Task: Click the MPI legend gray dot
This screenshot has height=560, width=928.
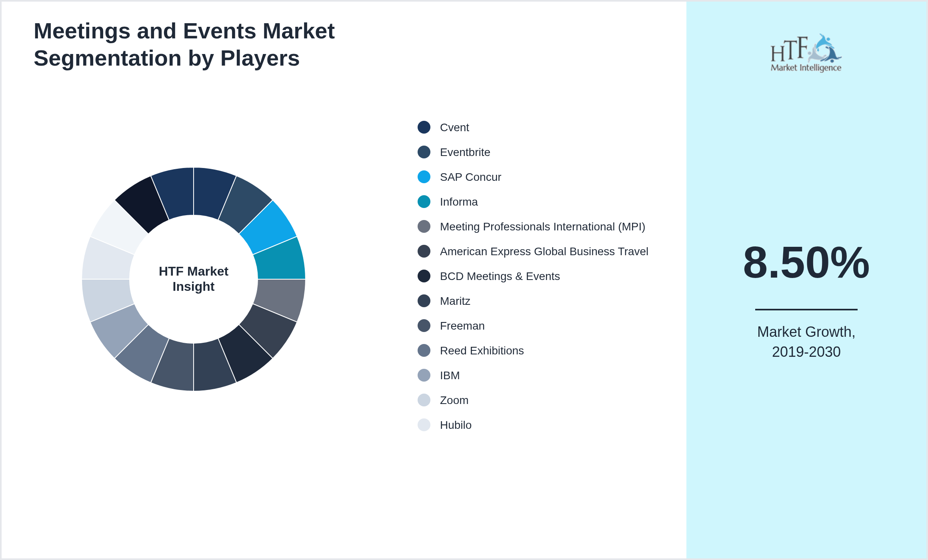Action: point(424,226)
